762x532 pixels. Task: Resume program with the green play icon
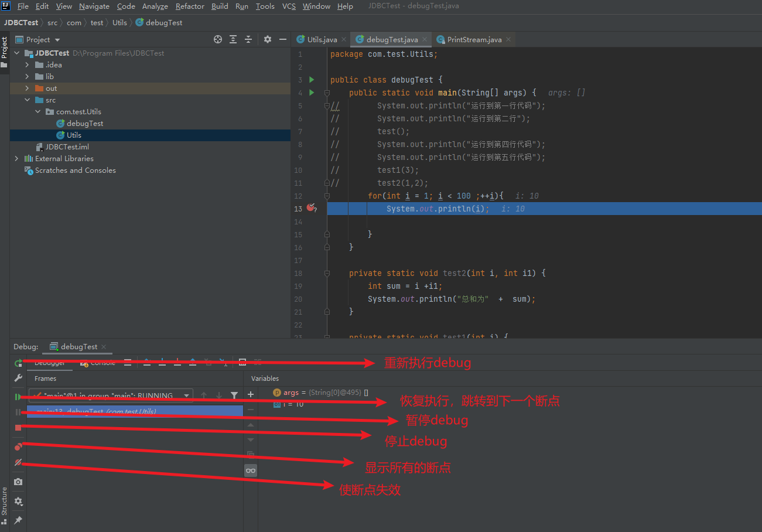click(18, 397)
